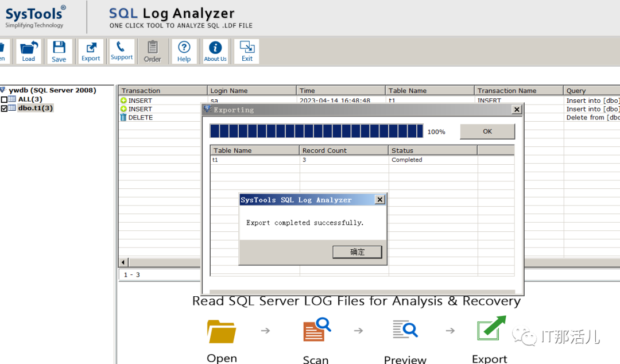Click the t1 table name cell in export list
This screenshot has width=620, height=364.
[215, 160]
